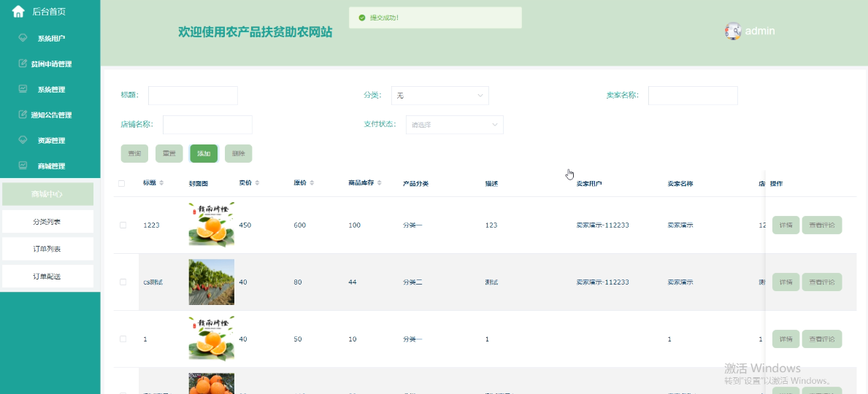Check the row checkbox for product 1223
Screen dimensions: 868x394
(123, 225)
